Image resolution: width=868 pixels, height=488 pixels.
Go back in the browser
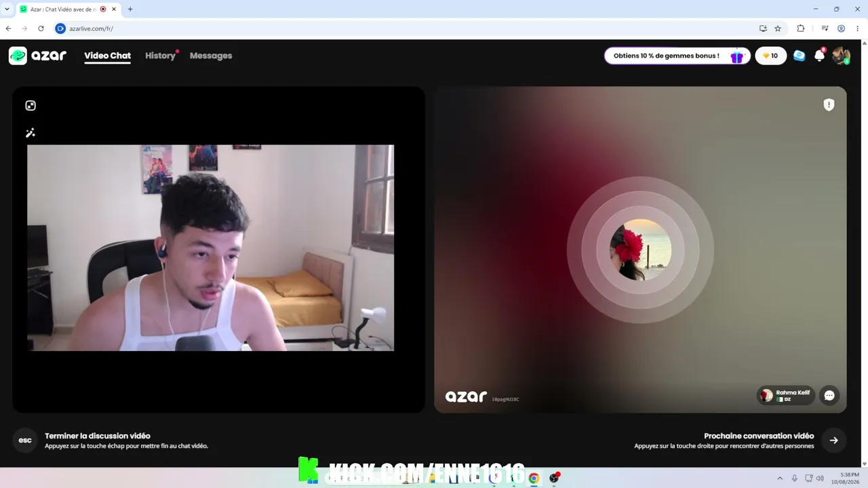click(x=8, y=28)
